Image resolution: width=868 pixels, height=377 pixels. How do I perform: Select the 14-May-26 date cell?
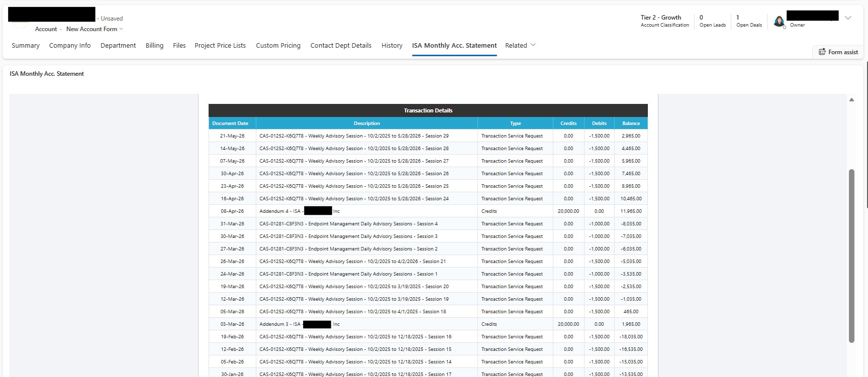(232, 148)
